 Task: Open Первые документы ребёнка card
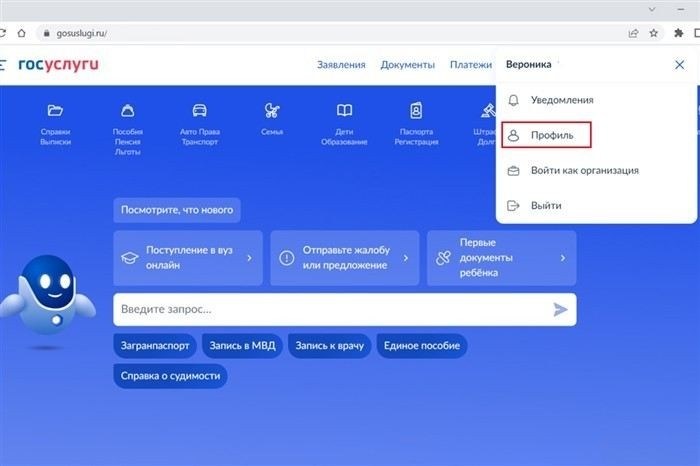(x=501, y=258)
